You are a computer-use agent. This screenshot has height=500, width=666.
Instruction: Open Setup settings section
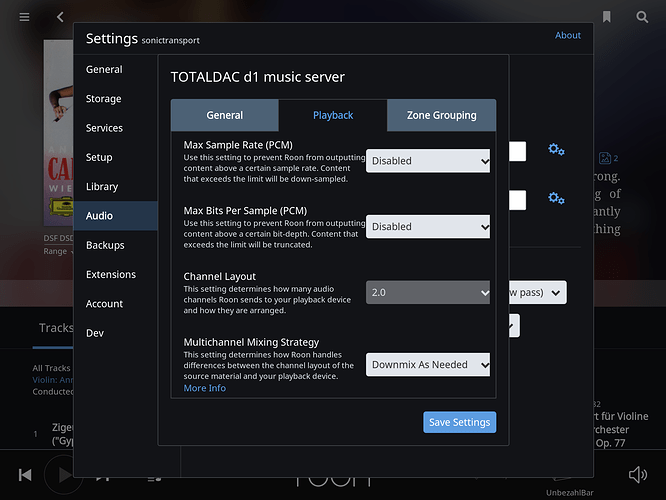click(x=116, y=157)
